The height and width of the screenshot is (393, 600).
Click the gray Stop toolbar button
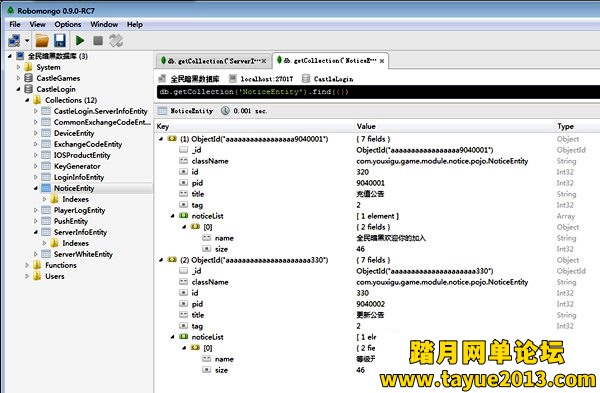[x=98, y=40]
